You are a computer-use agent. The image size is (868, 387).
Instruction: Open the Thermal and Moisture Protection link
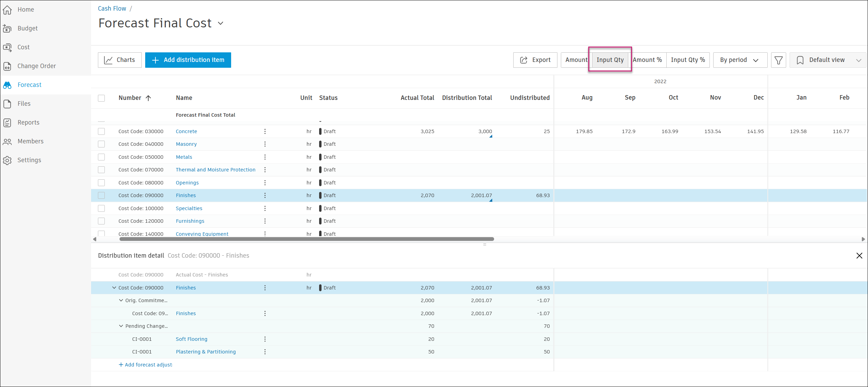point(215,170)
